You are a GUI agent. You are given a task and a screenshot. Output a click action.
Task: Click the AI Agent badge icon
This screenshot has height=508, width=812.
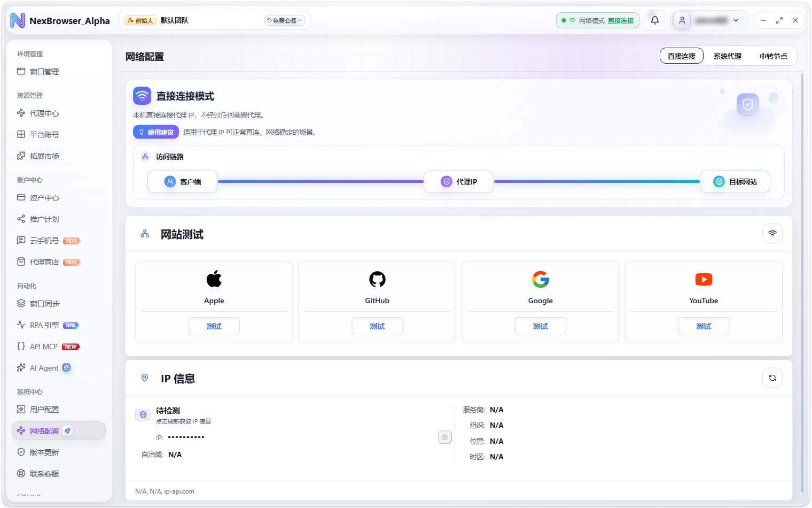coord(67,367)
